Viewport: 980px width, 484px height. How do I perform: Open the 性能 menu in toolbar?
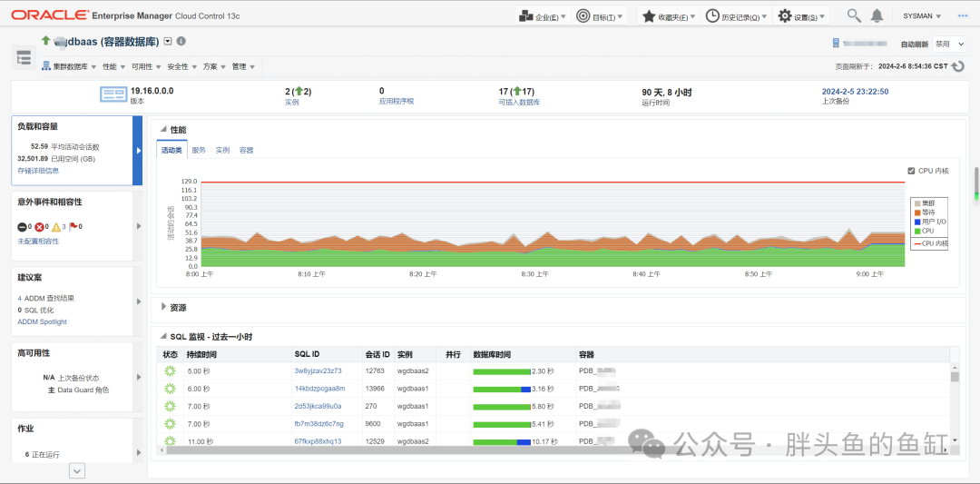coord(113,66)
